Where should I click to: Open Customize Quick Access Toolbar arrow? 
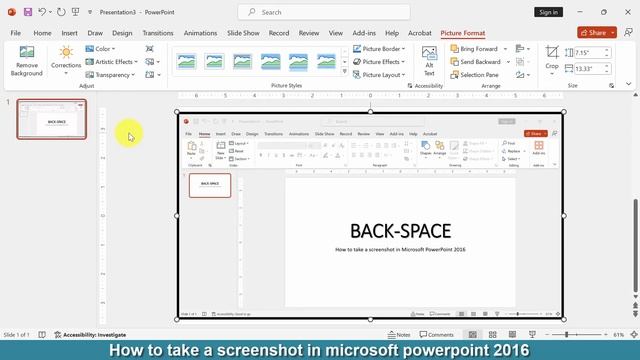tap(90, 12)
